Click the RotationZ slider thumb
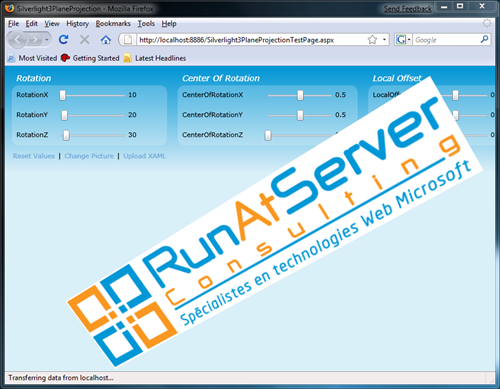Screen dimensions: 500x389 66,135
